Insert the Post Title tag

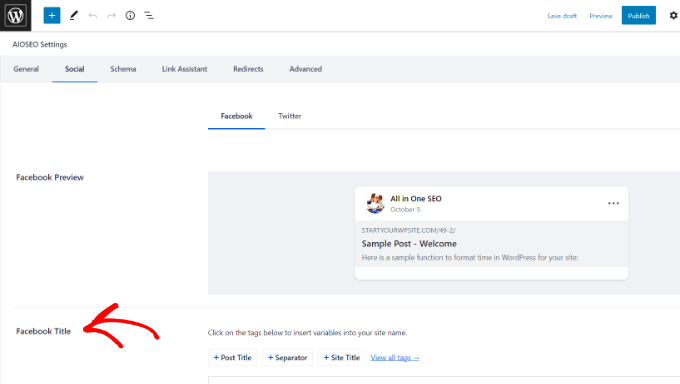click(232, 358)
